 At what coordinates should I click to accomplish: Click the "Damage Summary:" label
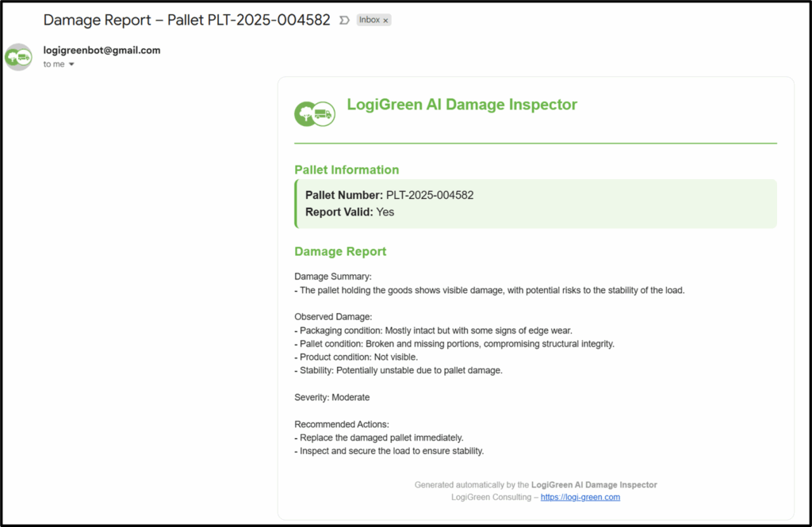pyautogui.click(x=333, y=277)
